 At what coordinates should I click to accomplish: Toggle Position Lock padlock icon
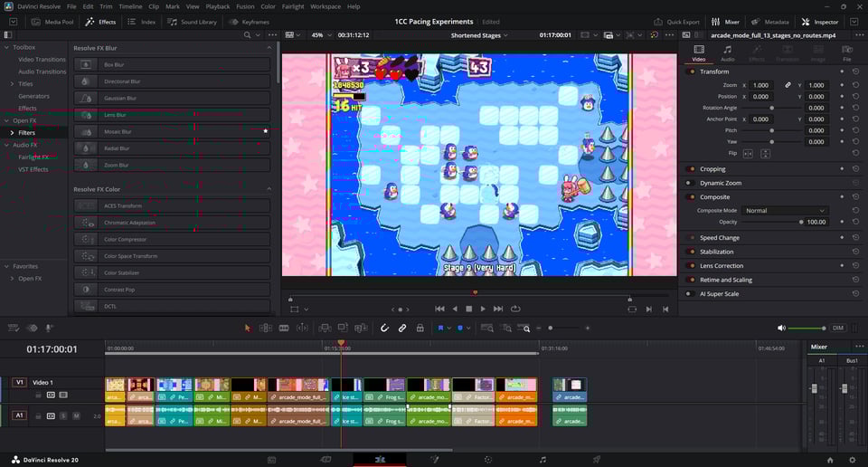[420, 328]
